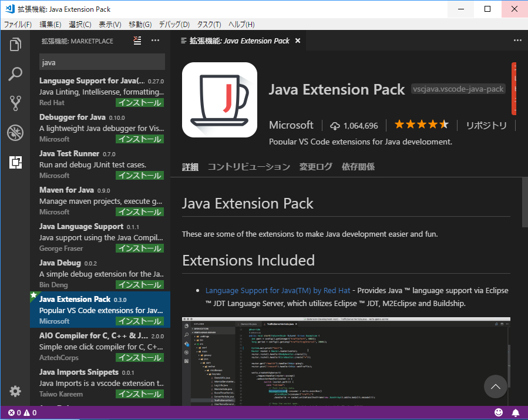Open the Manage gear icon
The image size is (528, 420).
[15, 391]
